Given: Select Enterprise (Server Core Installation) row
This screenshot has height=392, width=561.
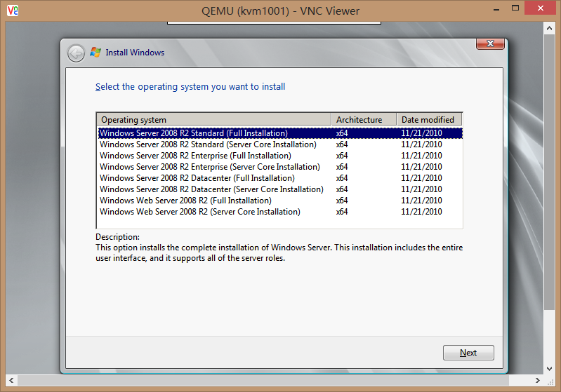Looking at the screenshot, I should (280, 167).
